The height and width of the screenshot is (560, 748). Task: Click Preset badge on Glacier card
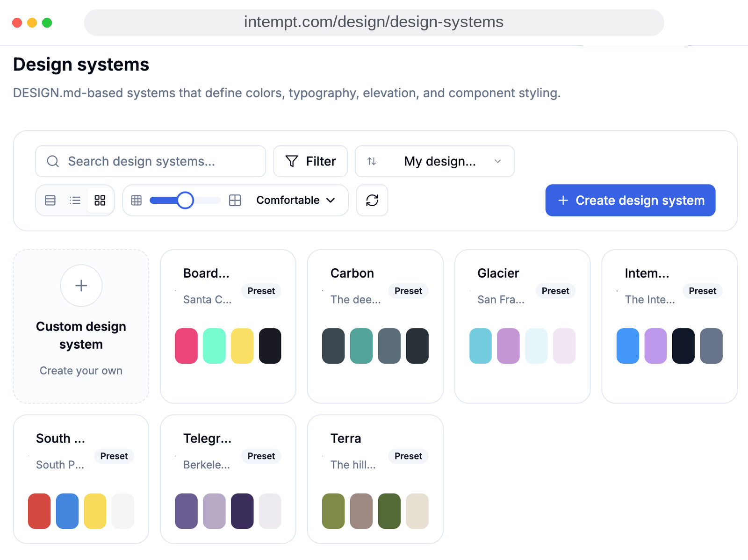[x=555, y=291]
